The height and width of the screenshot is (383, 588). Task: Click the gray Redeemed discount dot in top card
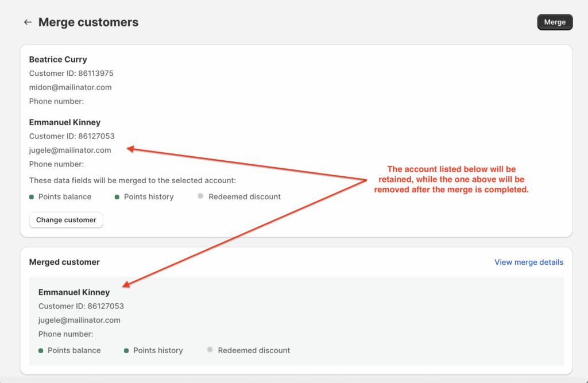[200, 196]
